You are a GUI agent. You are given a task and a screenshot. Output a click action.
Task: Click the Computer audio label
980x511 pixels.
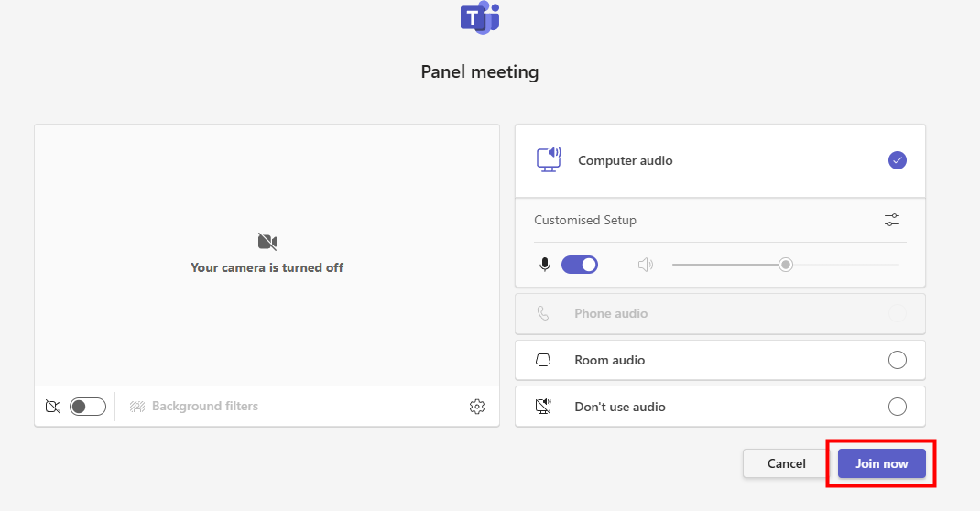(x=625, y=160)
